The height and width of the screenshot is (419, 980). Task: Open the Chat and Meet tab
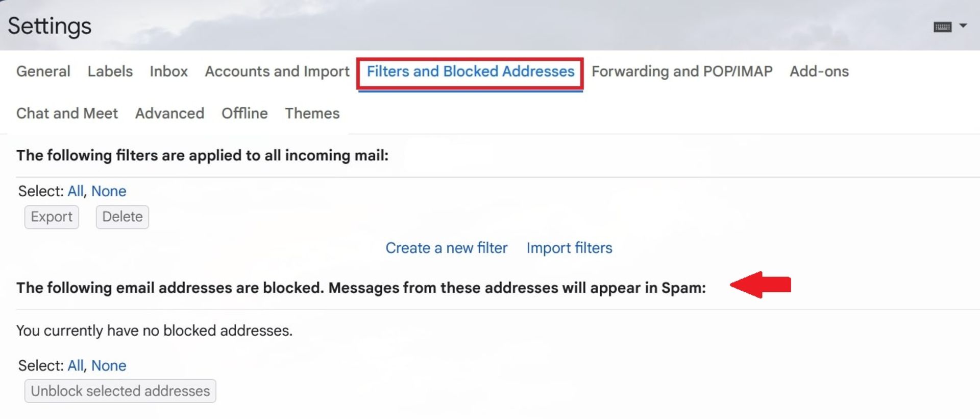pyautogui.click(x=67, y=113)
